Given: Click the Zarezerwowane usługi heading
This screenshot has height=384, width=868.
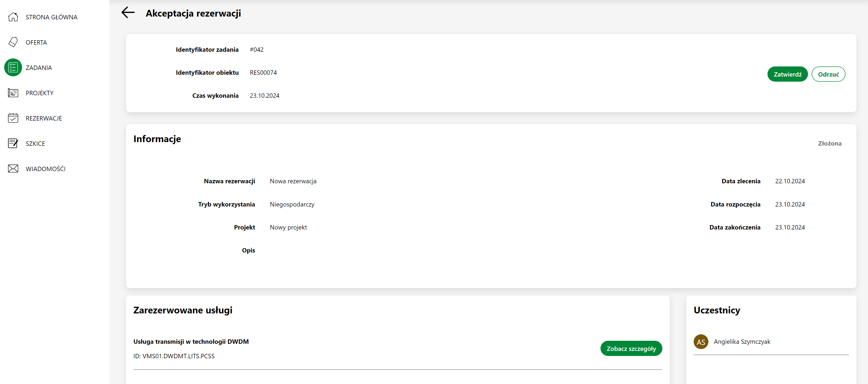Looking at the screenshot, I should point(183,310).
